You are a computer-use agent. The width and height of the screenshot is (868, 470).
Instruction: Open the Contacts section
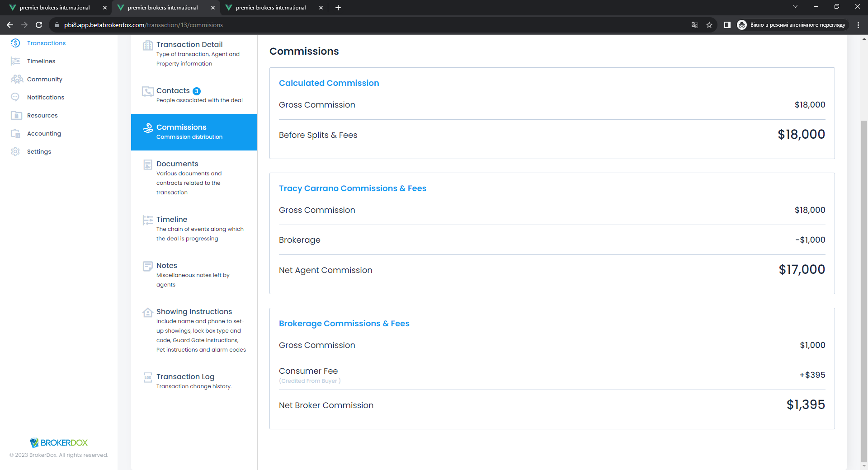point(194,95)
